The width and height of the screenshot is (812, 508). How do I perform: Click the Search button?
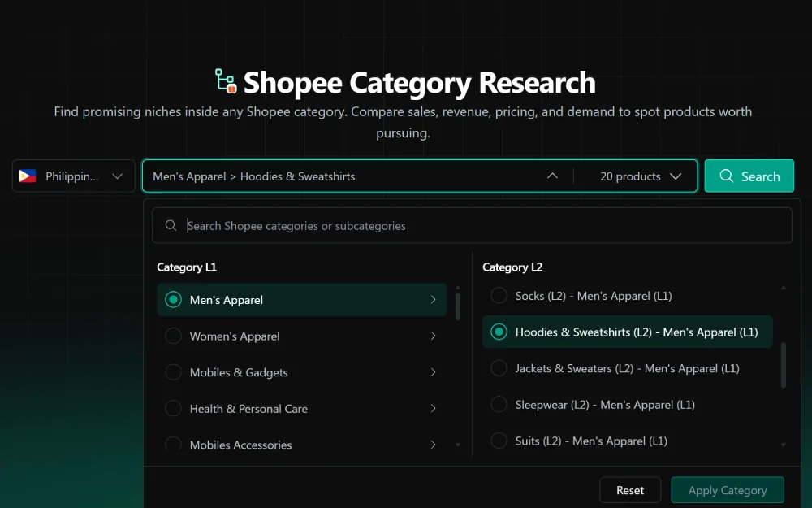(749, 176)
